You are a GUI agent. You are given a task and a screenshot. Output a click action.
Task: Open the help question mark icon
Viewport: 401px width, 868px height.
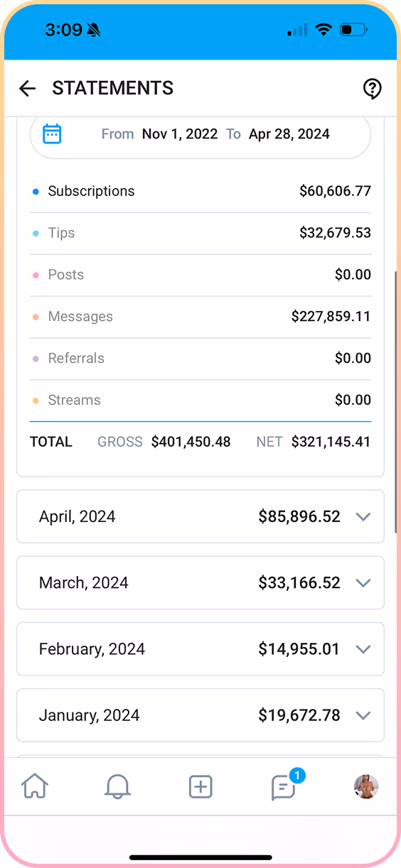(372, 88)
